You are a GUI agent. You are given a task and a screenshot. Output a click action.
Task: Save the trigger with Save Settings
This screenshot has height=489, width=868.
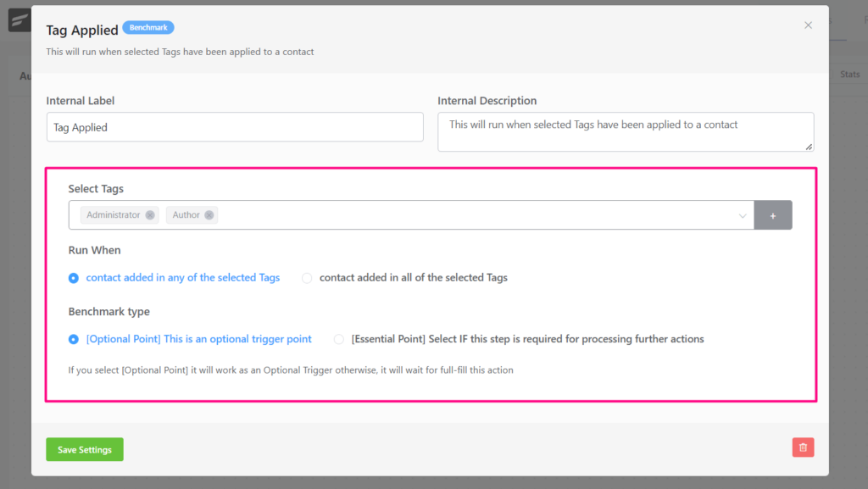click(x=84, y=449)
